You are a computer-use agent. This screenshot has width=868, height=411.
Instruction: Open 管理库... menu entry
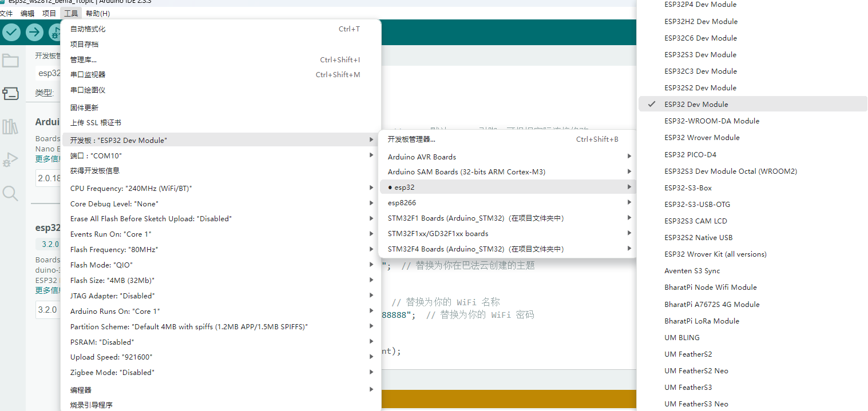tap(221, 59)
